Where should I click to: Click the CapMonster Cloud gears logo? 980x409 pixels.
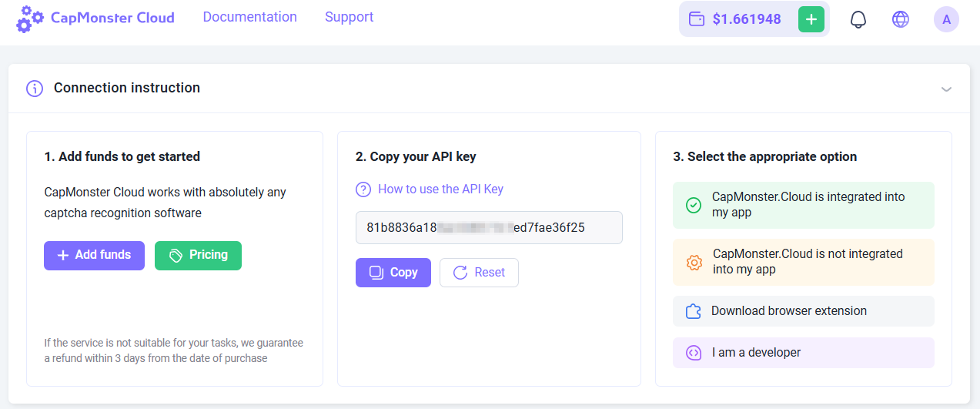tap(30, 18)
